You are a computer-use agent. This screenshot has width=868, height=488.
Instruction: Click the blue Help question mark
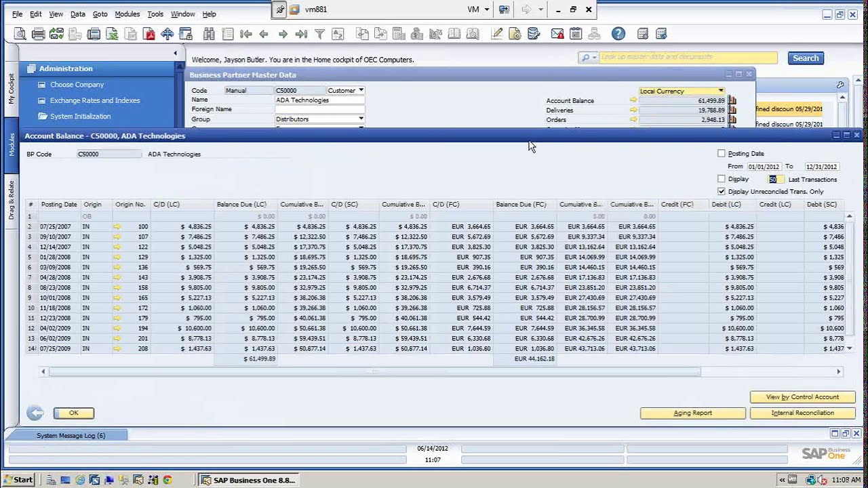tap(618, 34)
